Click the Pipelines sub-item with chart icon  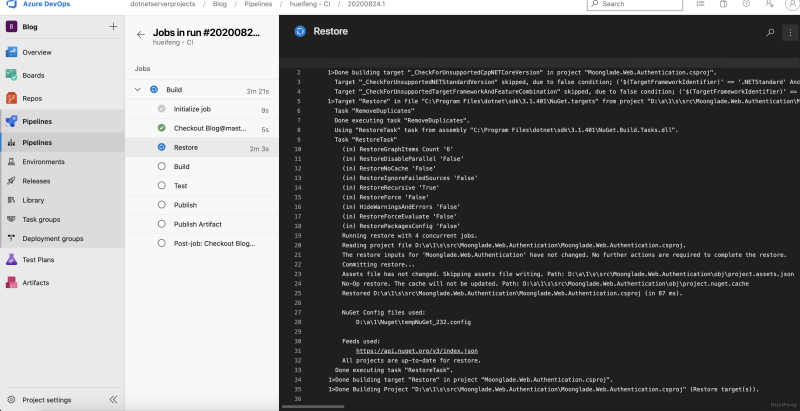click(62, 143)
